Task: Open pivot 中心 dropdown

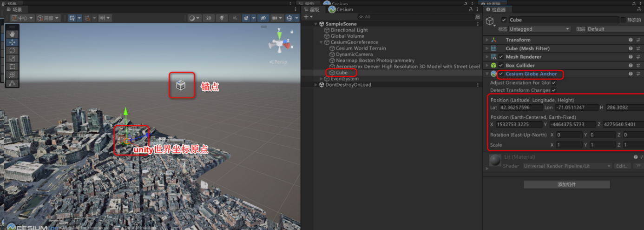Action: [x=23, y=18]
